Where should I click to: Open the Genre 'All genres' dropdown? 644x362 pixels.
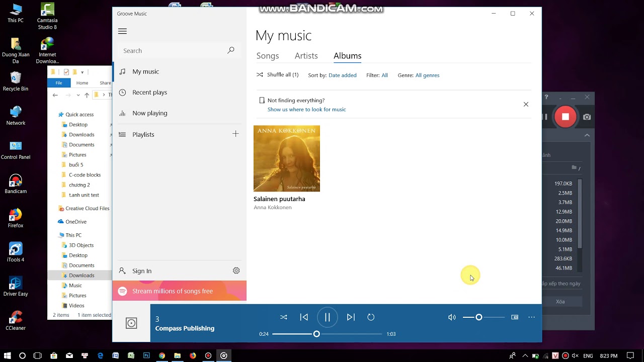(427, 75)
